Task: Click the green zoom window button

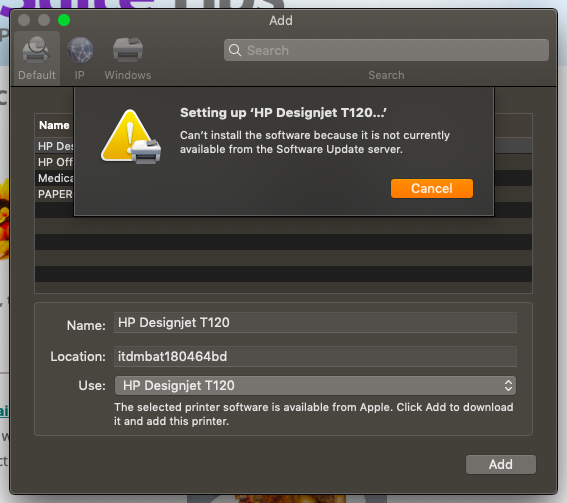Action: [x=64, y=20]
